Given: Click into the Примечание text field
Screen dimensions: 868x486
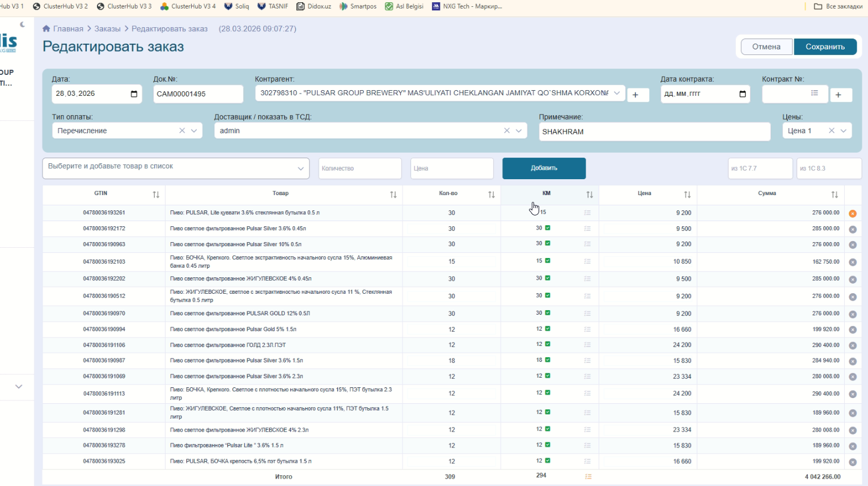Looking at the screenshot, I should point(654,132).
